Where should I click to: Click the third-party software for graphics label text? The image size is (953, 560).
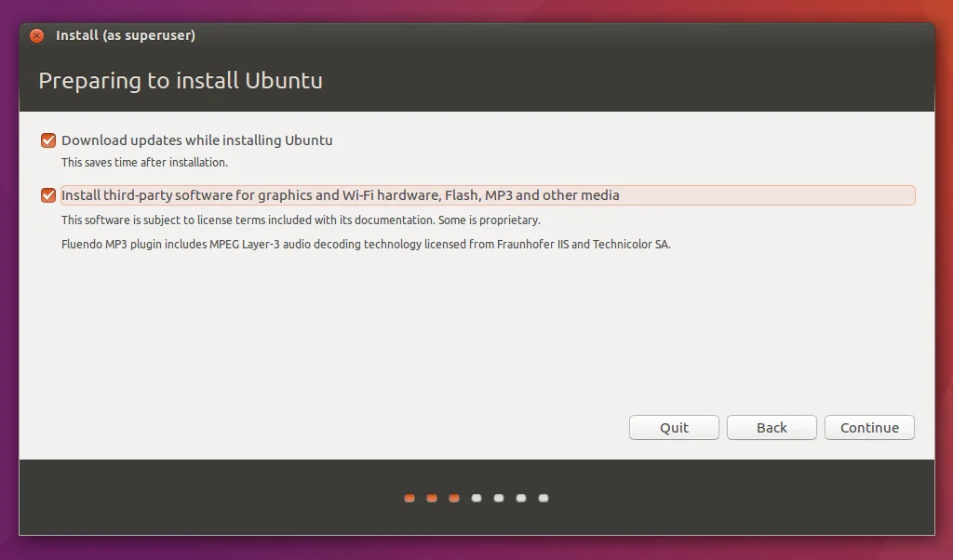340,195
